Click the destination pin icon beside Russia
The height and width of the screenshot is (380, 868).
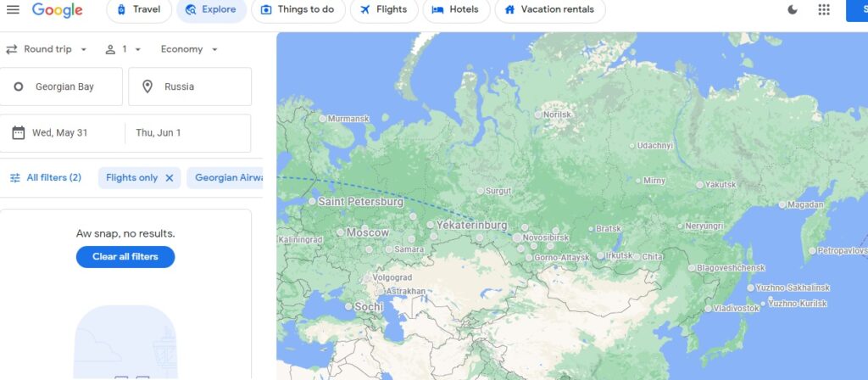(x=147, y=87)
